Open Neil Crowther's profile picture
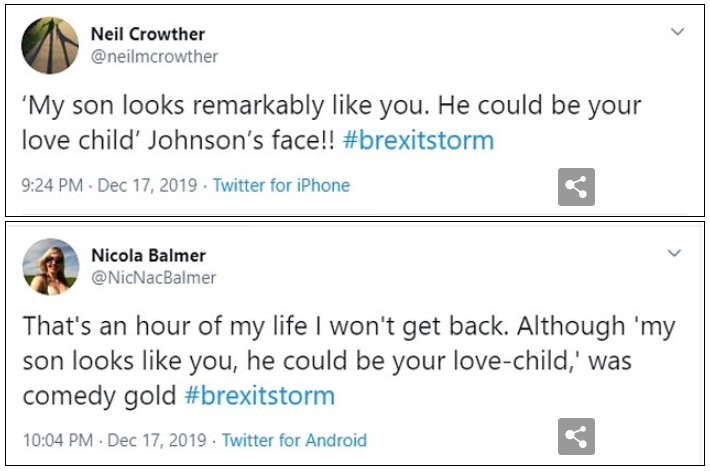 (x=50, y=45)
